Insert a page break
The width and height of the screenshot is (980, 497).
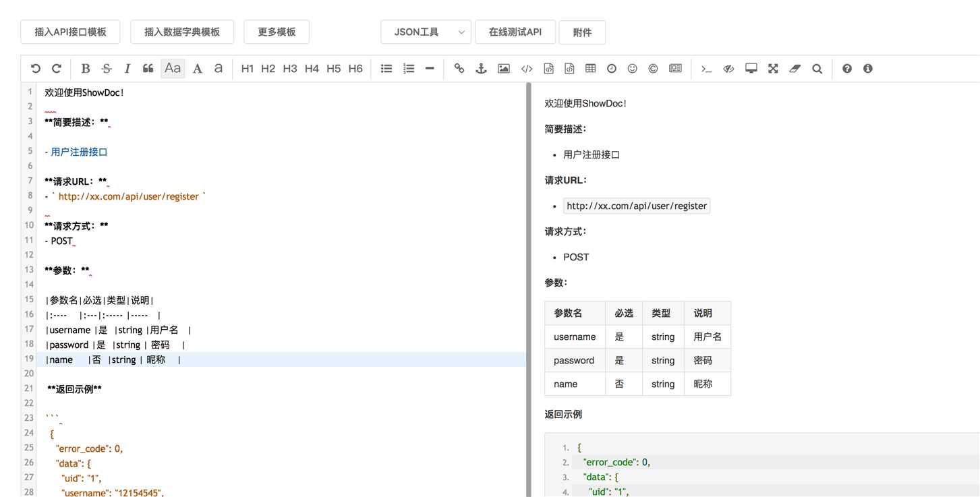(x=675, y=68)
